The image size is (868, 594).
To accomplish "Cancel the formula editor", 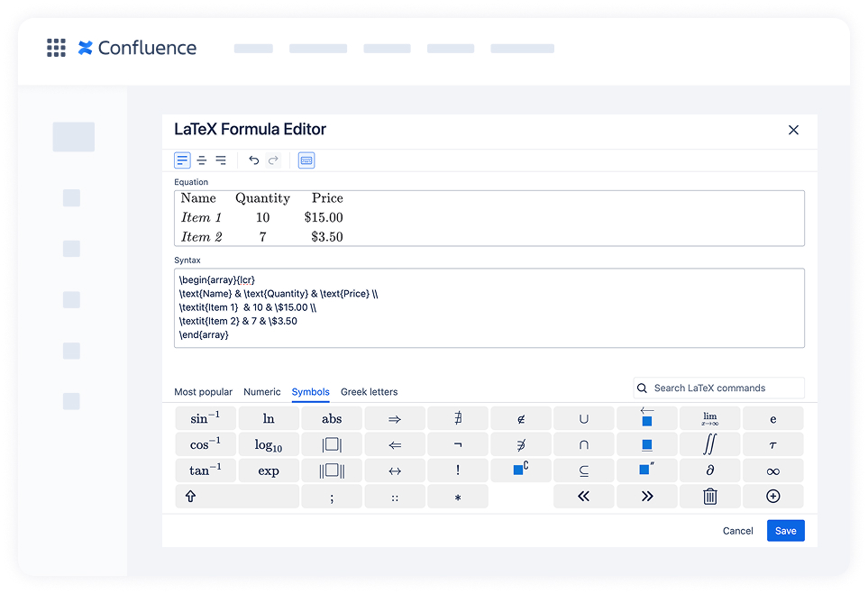I will point(738,531).
